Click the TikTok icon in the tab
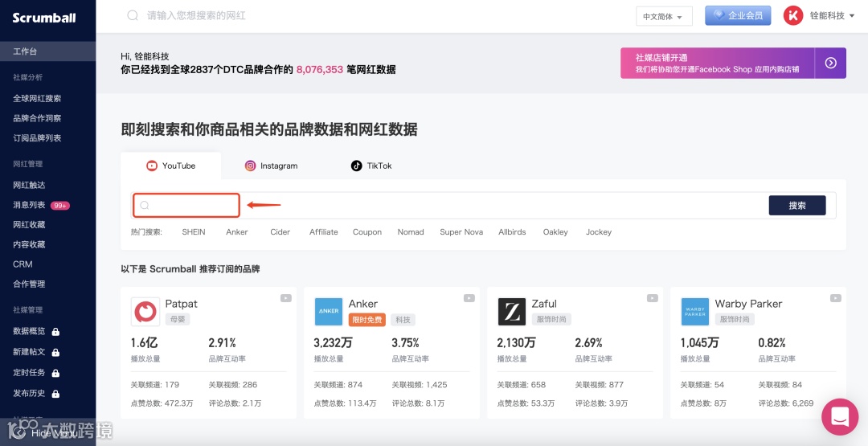Screen dimensions: 868x446 [357, 166]
